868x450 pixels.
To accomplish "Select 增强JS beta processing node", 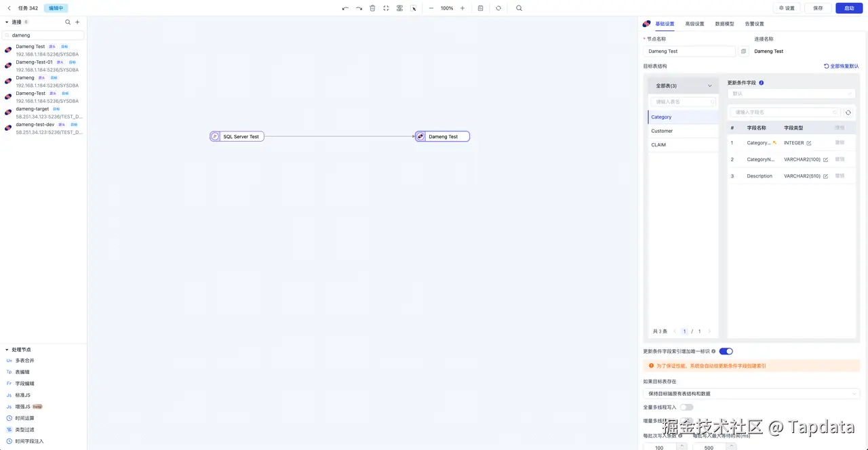I will [24, 407].
